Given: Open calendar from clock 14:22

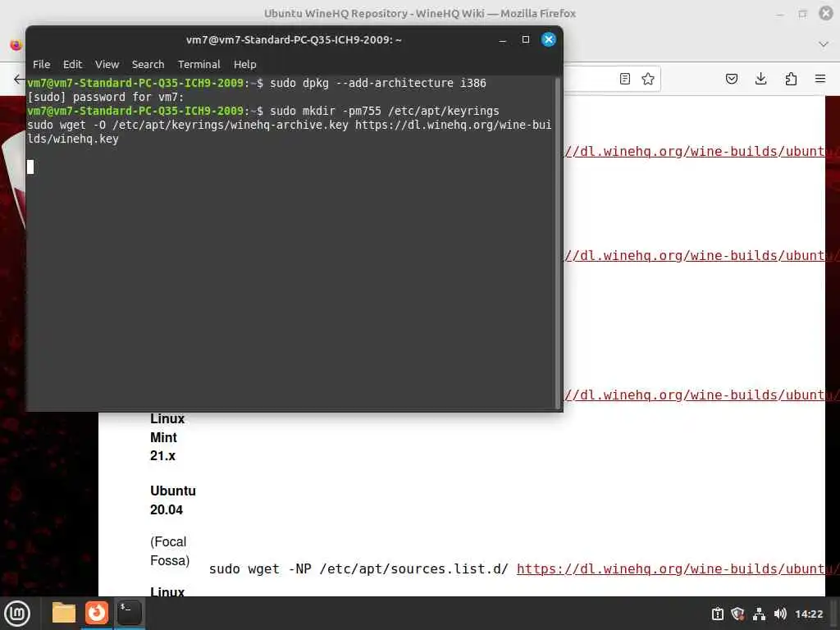Looking at the screenshot, I should tap(808, 614).
